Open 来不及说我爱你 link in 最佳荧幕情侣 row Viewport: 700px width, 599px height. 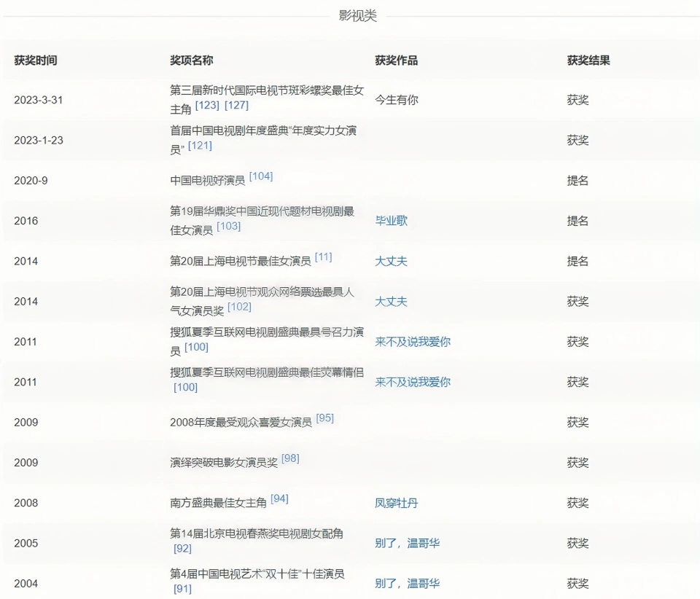(x=413, y=382)
